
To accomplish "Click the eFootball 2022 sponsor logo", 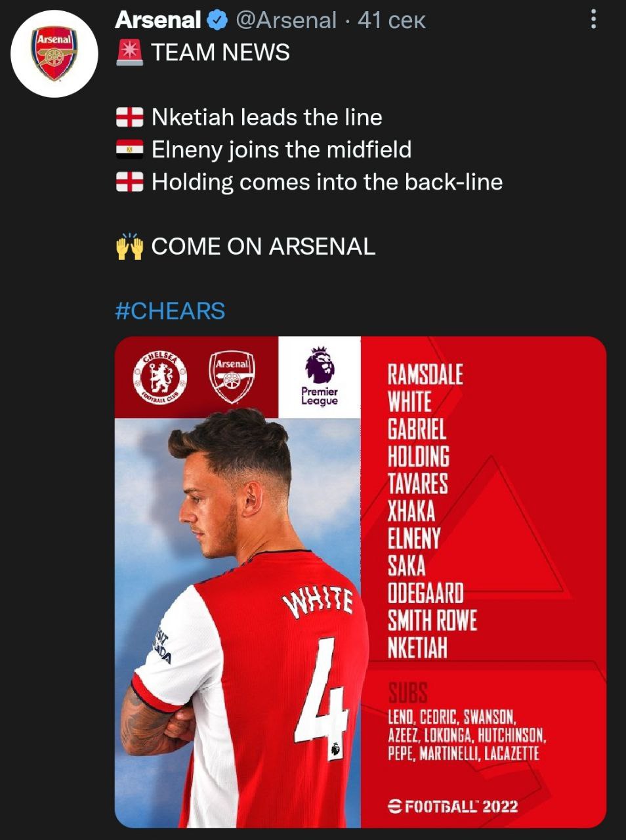I will (453, 806).
